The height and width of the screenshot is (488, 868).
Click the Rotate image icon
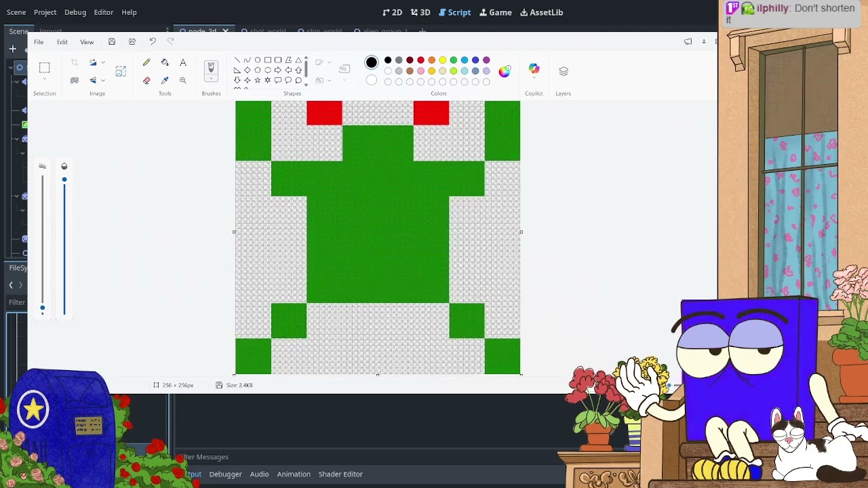tap(93, 62)
